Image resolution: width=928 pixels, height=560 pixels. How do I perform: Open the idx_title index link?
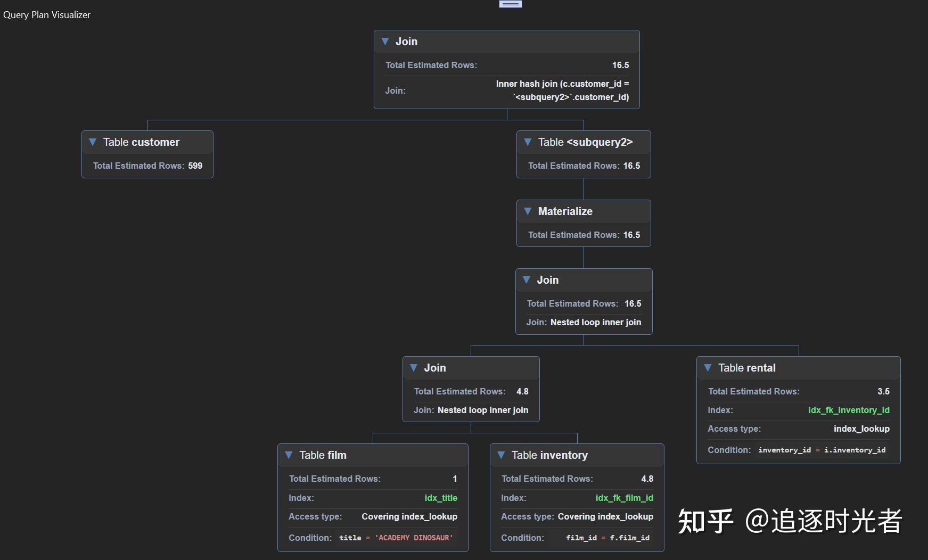click(441, 498)
